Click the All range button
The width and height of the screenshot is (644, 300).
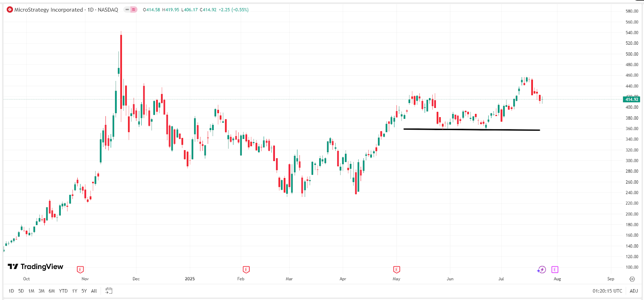coord(93,291)
